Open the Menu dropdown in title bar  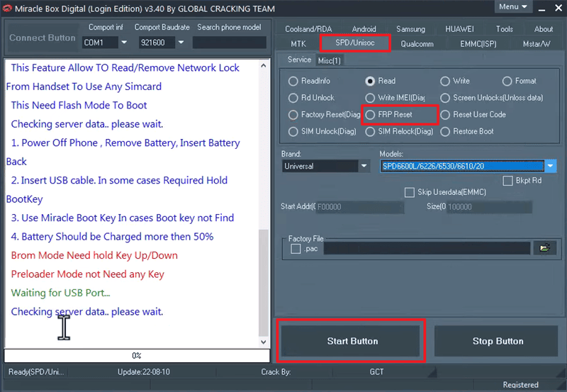(513, 7)
